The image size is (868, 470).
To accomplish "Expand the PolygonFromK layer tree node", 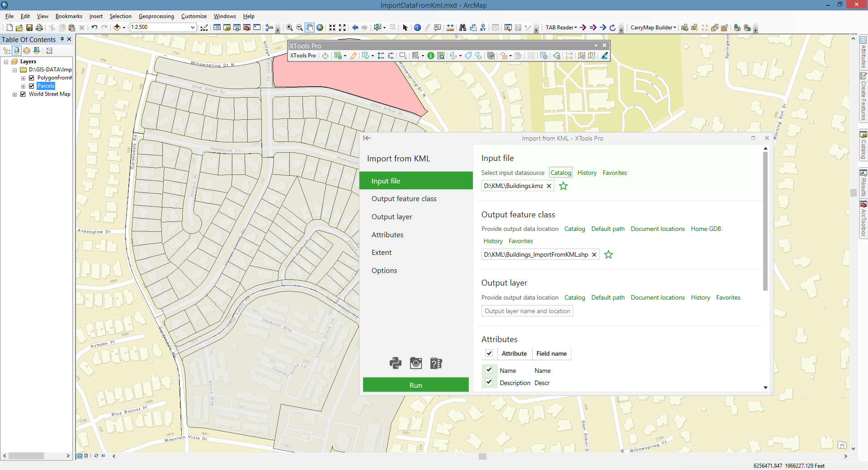I will click(x=24, y=78).
